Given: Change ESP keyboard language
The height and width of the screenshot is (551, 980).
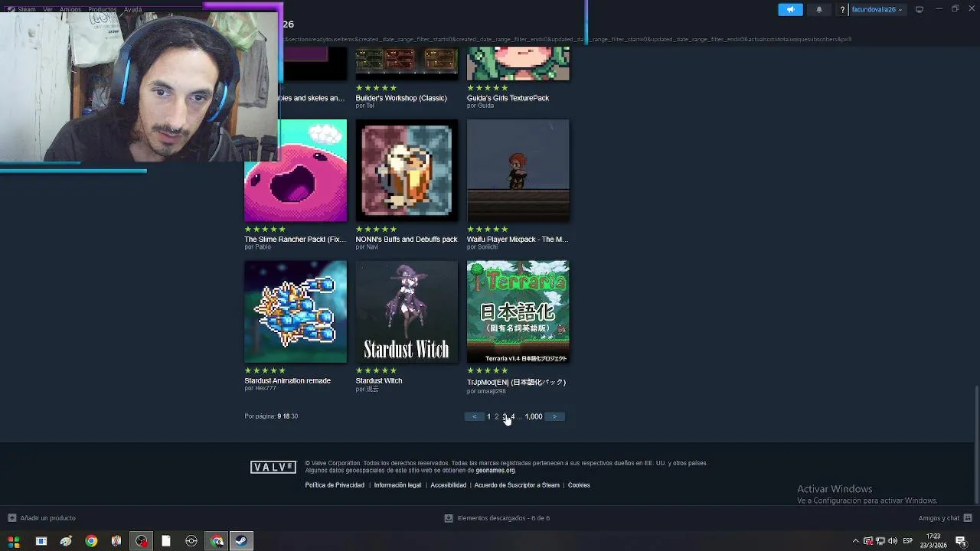Looking at the screenshot, I should 908,541.
